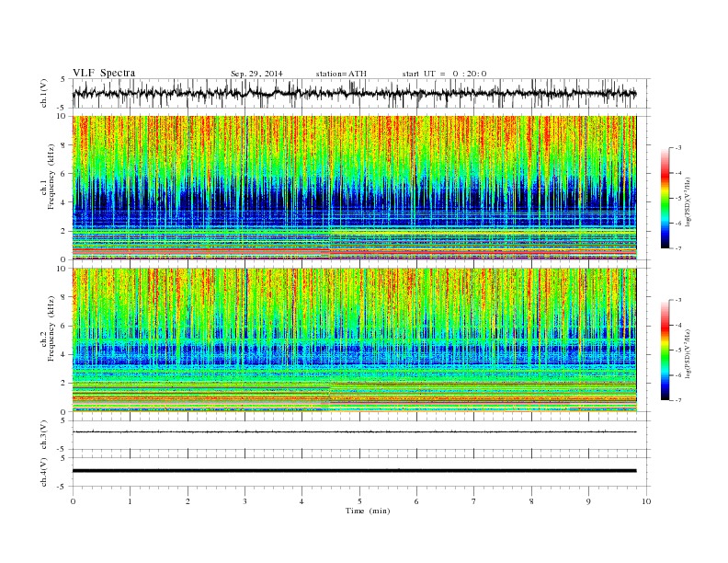Screen dimensions: 728x563
Task: Click the ch.1 spectrogram "4" kHz tick label
Action: tap(63, 202)
